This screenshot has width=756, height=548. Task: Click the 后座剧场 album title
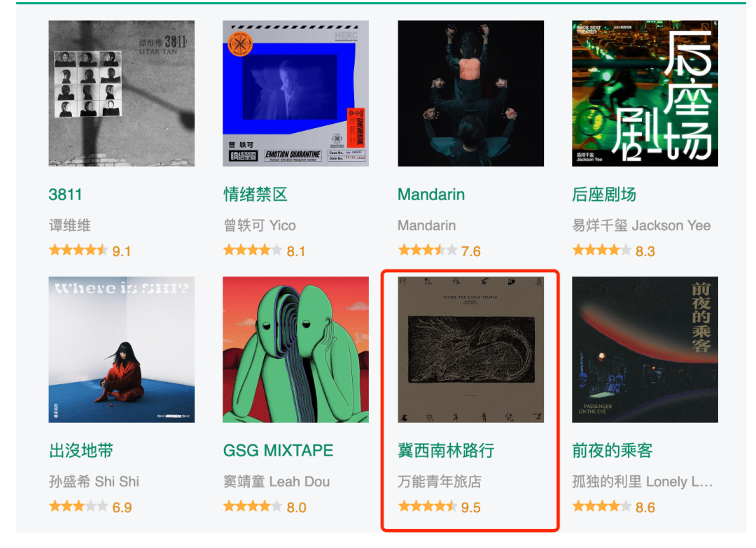(x=604, y=195)
